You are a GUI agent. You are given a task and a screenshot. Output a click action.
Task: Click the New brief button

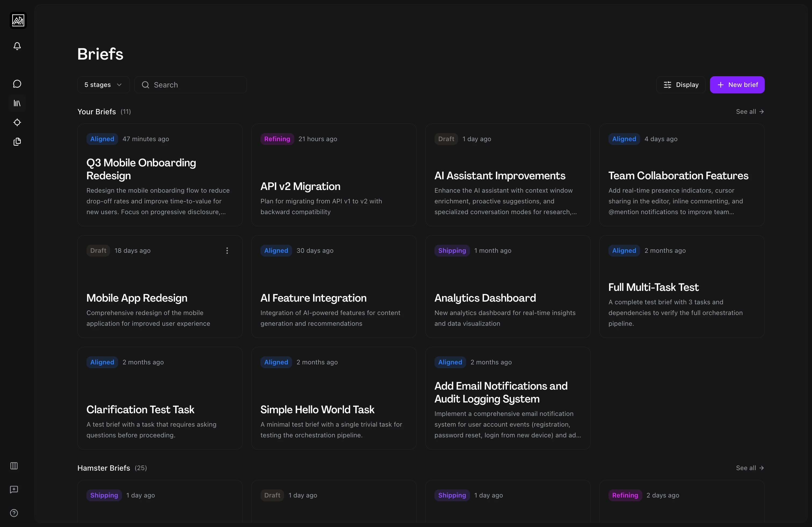(x=737, y=85)
